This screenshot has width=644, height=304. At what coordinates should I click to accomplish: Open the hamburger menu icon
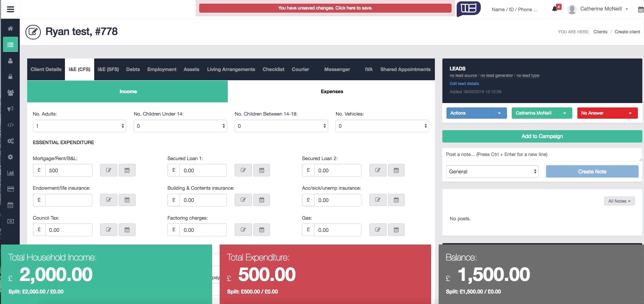(x=11, y=9)
